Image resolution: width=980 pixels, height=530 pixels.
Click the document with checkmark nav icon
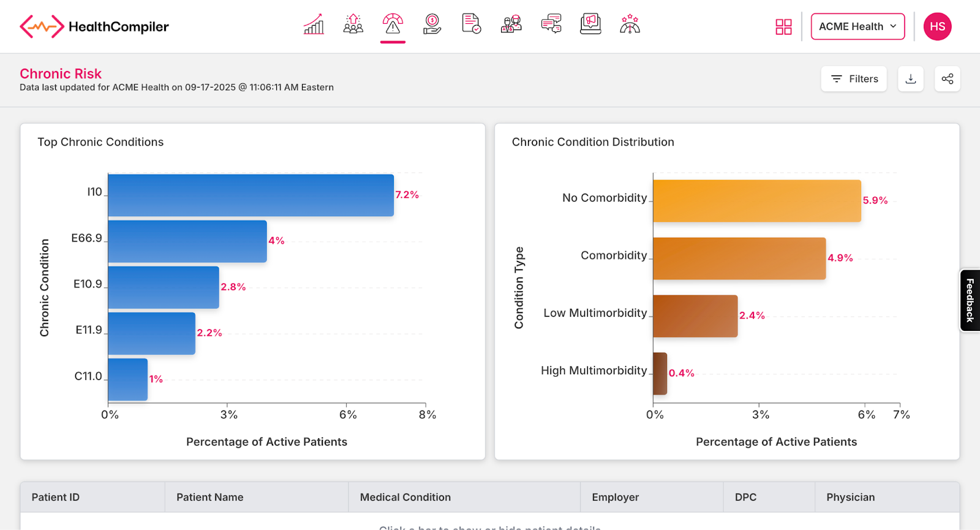click(x=471, y=25)
